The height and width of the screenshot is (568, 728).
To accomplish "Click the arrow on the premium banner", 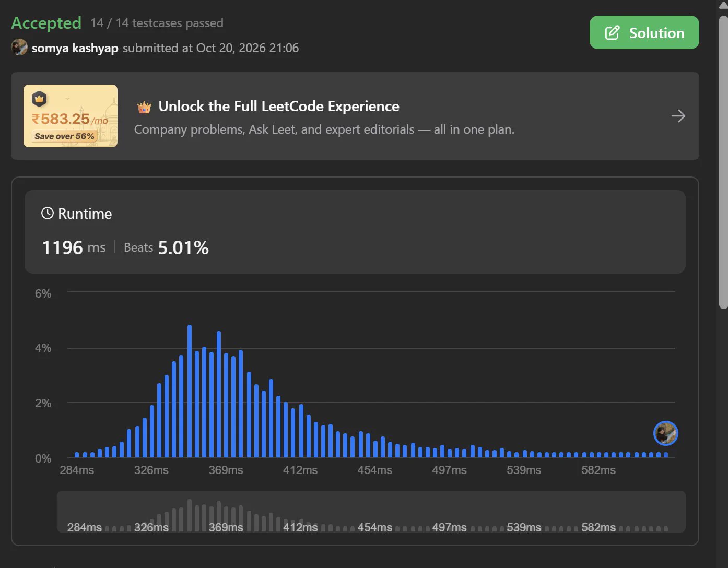I will tap(678, 116).
